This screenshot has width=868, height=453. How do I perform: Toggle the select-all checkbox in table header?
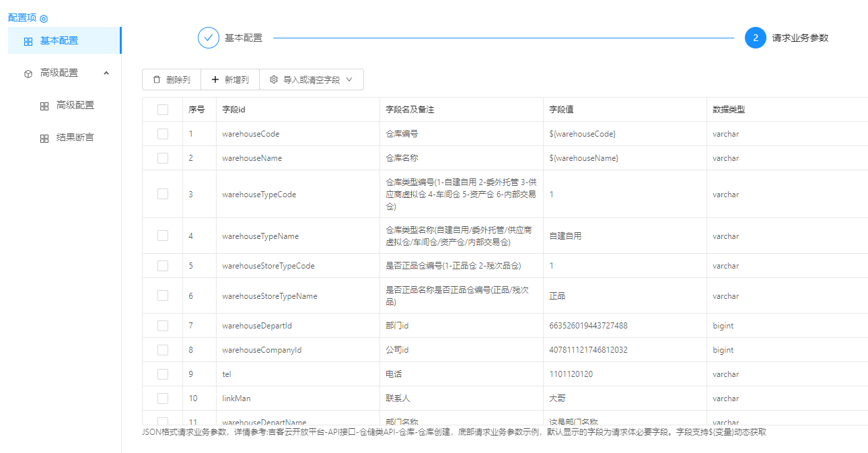pos(163,110)
